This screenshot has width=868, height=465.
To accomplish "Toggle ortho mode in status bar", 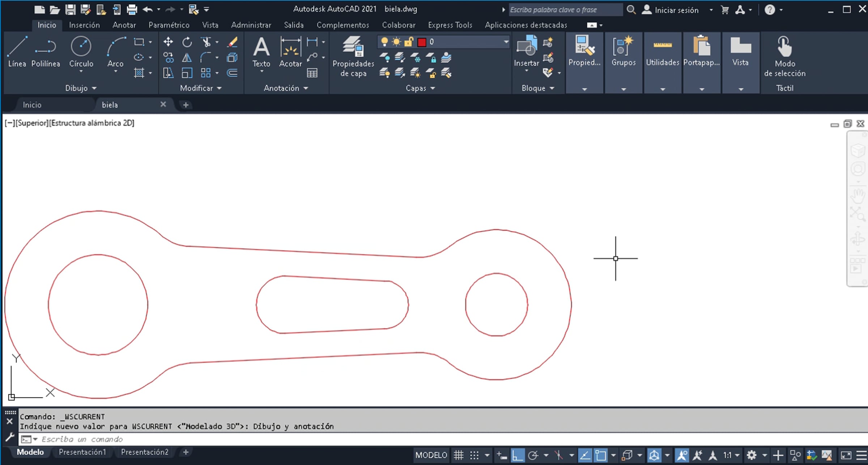I will 518,455.
